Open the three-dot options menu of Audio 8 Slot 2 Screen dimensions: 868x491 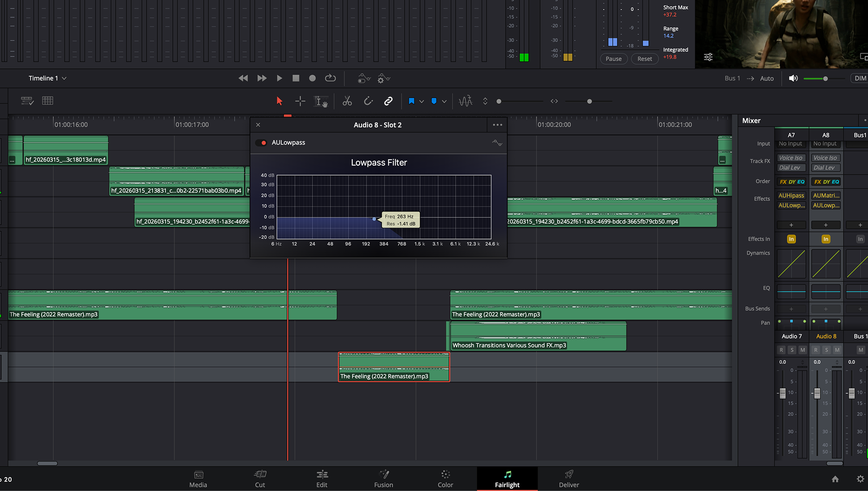[x=497, y=125]
